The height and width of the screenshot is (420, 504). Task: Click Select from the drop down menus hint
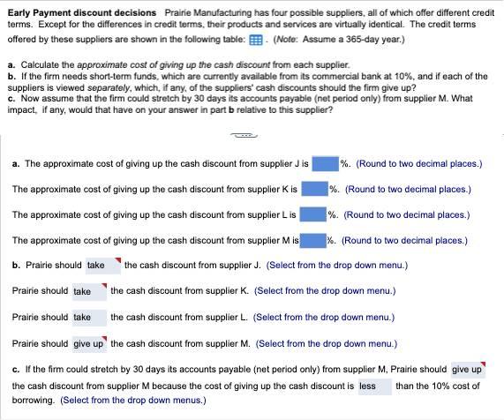pos(133,401)
